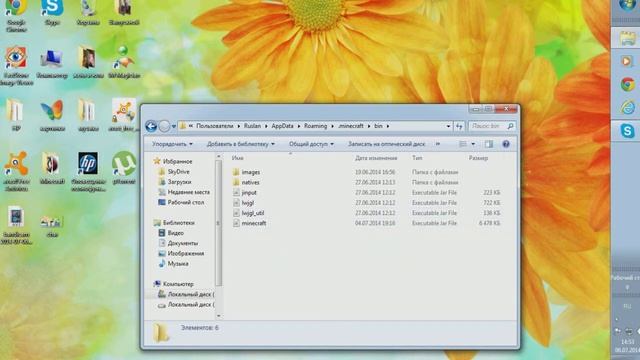
Task: Select Избранное in navigation pane
Action: coord(178,162)
